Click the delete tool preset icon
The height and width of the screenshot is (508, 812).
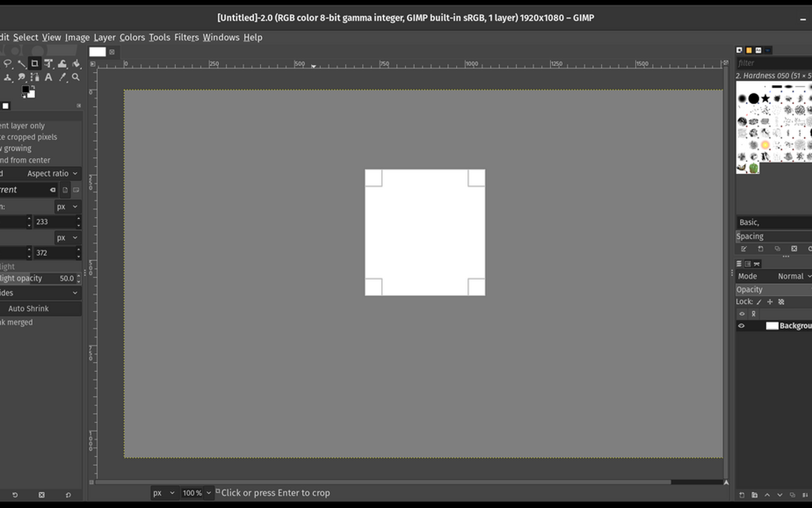tap(42, 495)
